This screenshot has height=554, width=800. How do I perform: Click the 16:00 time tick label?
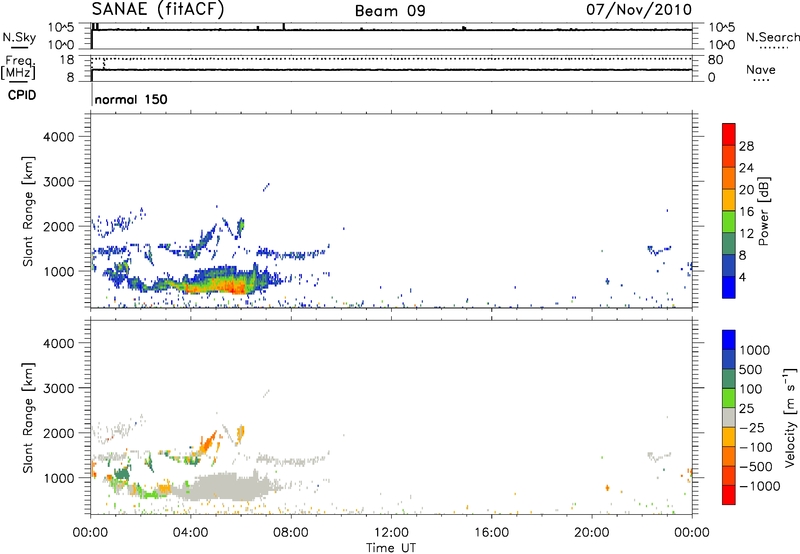(491, 533)
